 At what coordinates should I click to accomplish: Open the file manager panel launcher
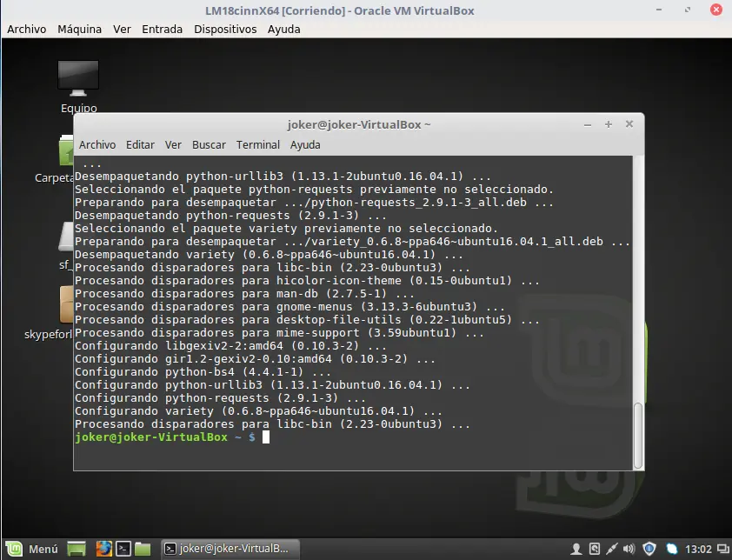(143, 549)
